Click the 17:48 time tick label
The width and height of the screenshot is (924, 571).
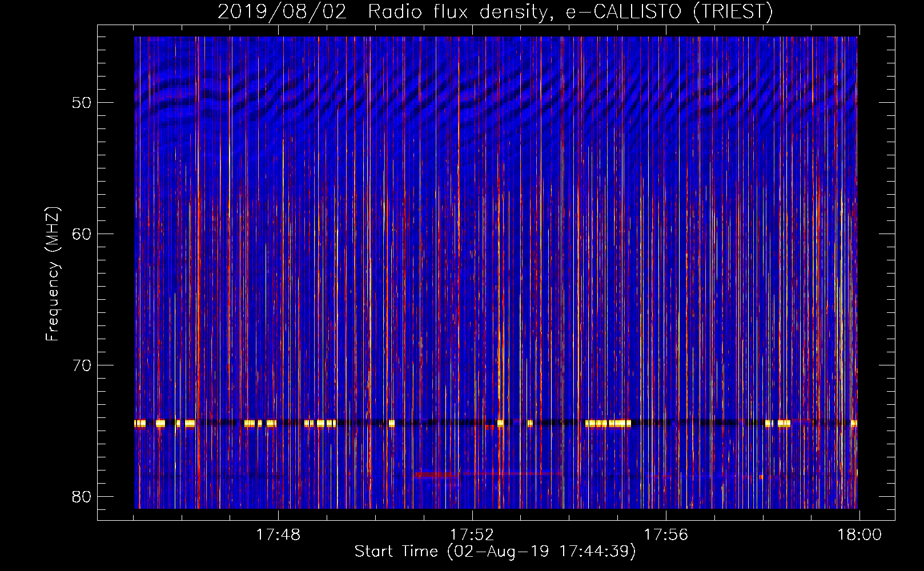pos(278,535)
